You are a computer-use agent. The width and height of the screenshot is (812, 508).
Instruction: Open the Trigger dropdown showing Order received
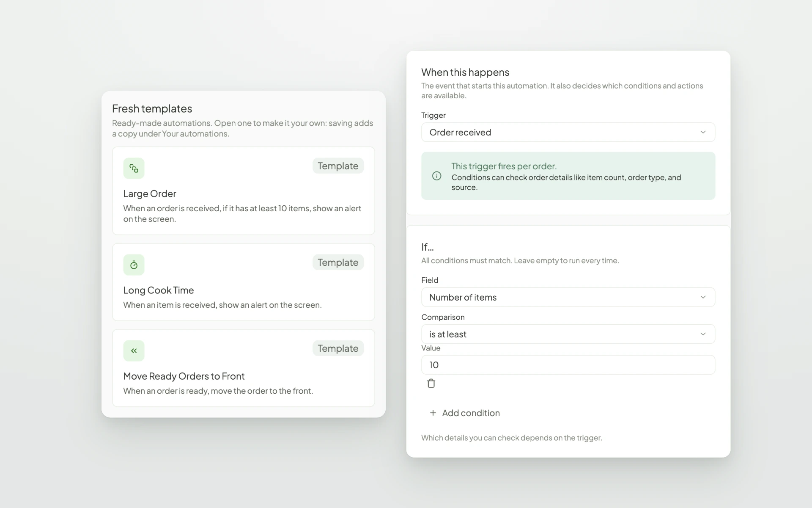point(568,132)
